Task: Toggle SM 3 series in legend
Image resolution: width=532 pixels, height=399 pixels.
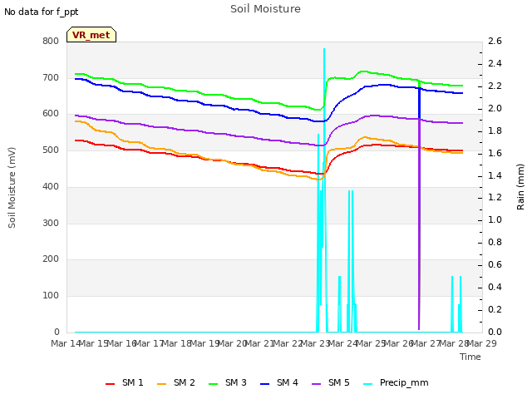Action: [x=228, y=383]
